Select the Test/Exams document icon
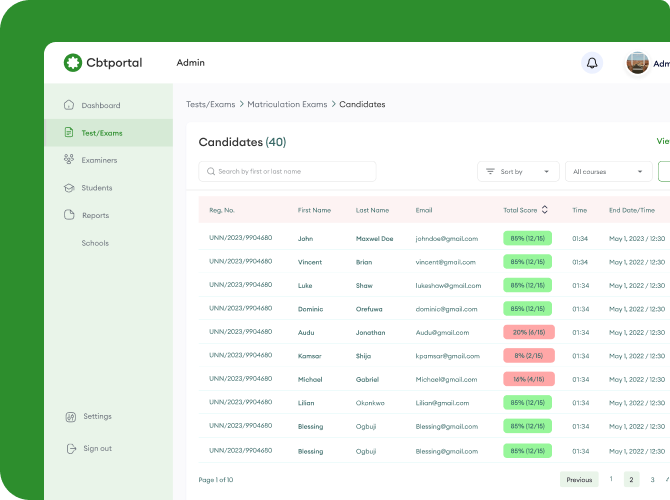Screen dimensions: 670x500 69,133
